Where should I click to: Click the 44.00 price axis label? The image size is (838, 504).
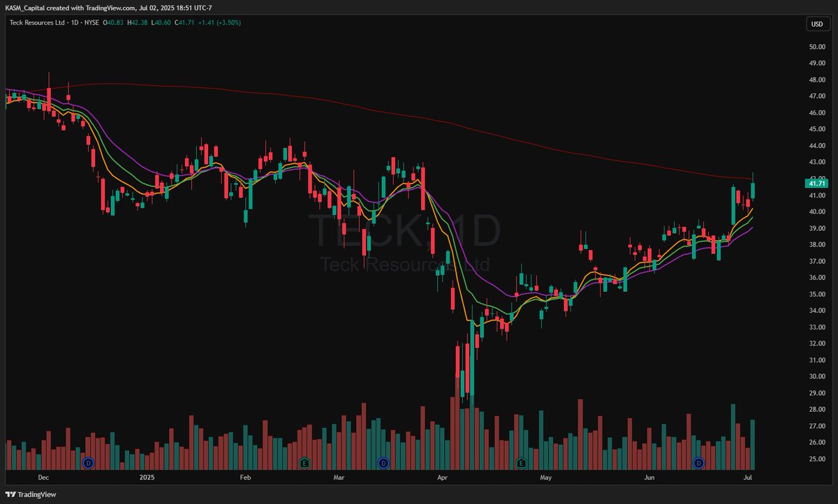point(818,146)
